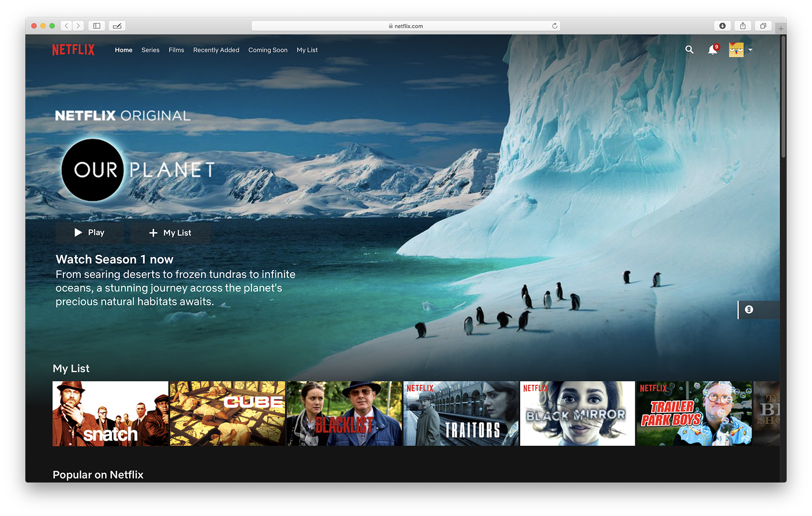
Task: Open the Black Mirror thumbnail
Action: point(578,414)
